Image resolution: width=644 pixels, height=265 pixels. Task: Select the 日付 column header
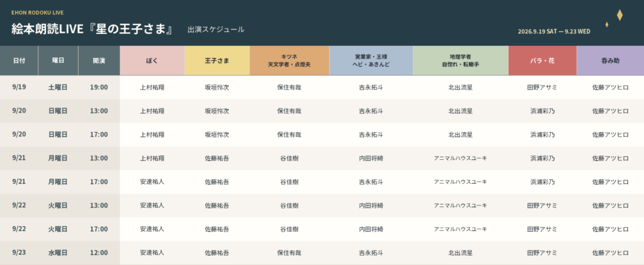coord(19,60)
